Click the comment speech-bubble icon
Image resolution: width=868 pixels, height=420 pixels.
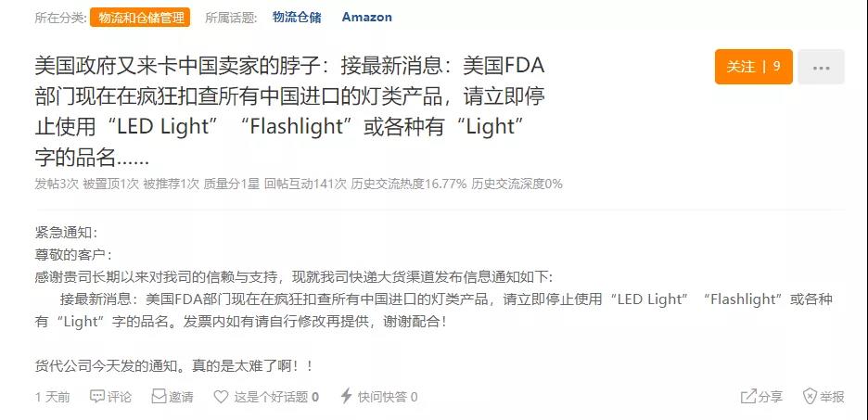(97, 397)
